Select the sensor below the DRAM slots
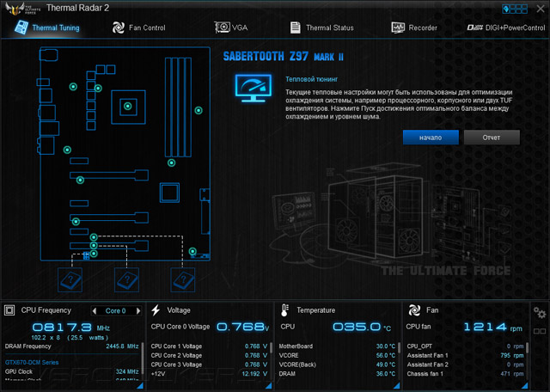The image size is (550, 392). click(171, 162)
